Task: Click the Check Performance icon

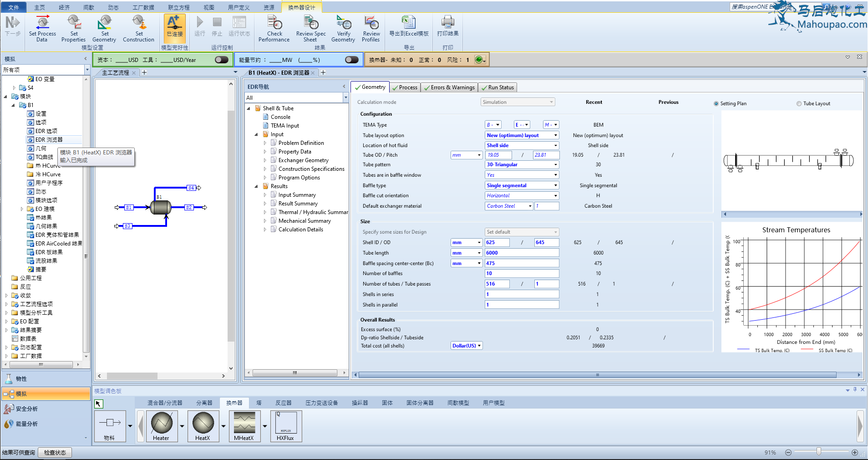Action: click(274, 28)
